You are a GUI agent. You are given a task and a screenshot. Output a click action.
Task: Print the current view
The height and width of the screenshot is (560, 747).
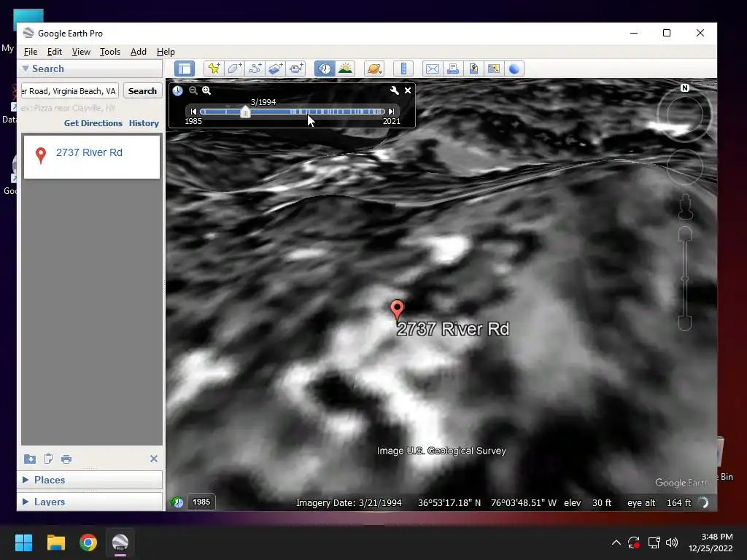tap(452, 69)
